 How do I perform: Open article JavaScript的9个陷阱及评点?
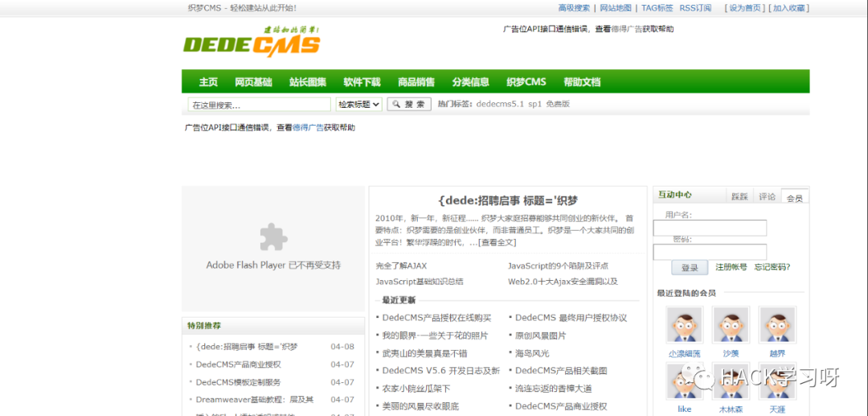[x=558, y=266]
